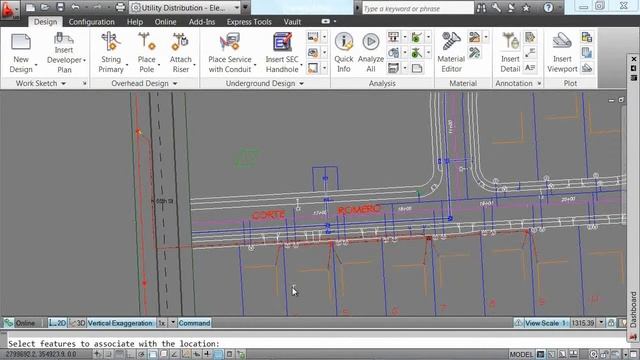This screenshot has width=640, height=360.
Task: Click the leader arrow icon in Annotation panel
Action: click(530, 53)
